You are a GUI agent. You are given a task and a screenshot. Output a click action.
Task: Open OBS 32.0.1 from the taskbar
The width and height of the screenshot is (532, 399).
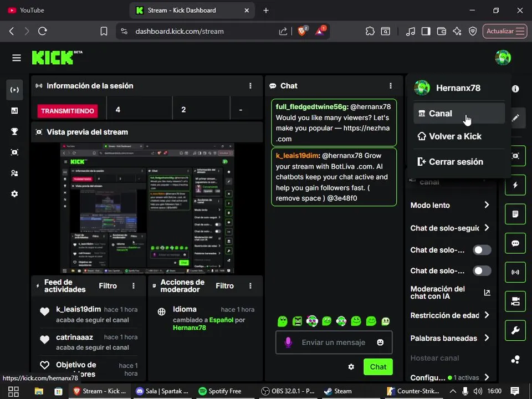coord(288,391)
